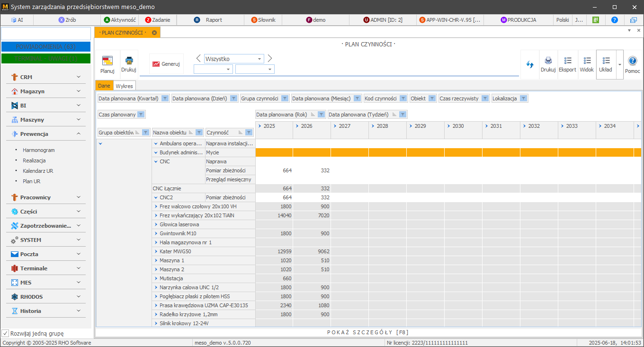The image size is (644, 347).
Task: Expand the 2025 year column
Action: [260, 126]
